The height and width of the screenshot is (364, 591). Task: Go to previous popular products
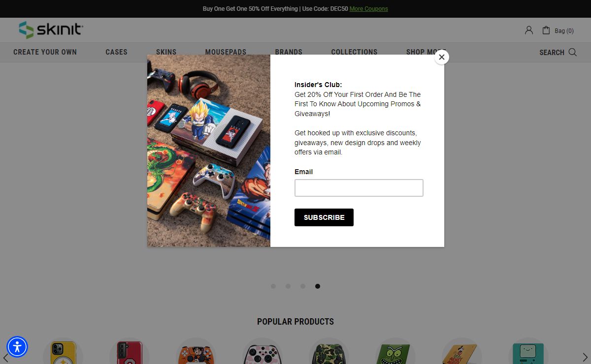click(5, 358)
